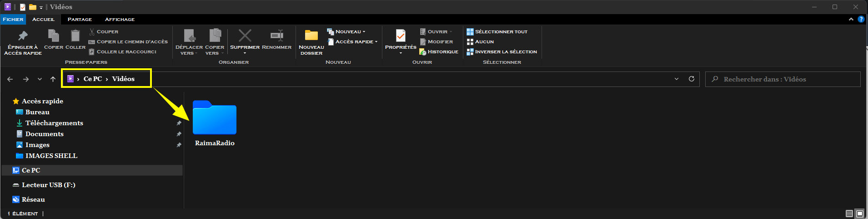Select Images in navigation pane

[x=37, y=145]
